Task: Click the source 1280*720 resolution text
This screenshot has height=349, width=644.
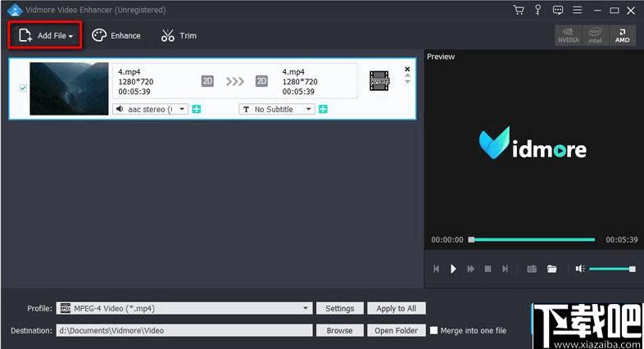Action: coord(136,82)
